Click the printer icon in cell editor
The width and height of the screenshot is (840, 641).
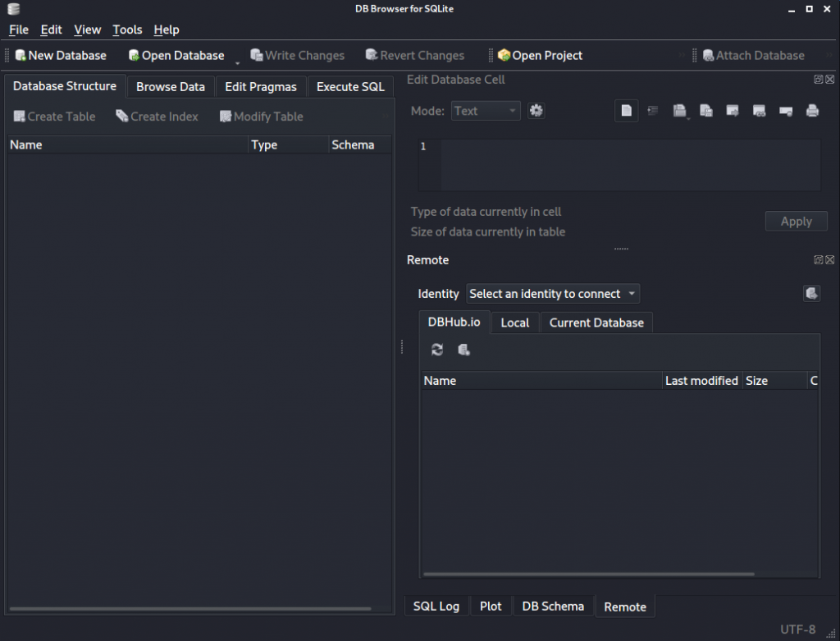click(812, 111)
